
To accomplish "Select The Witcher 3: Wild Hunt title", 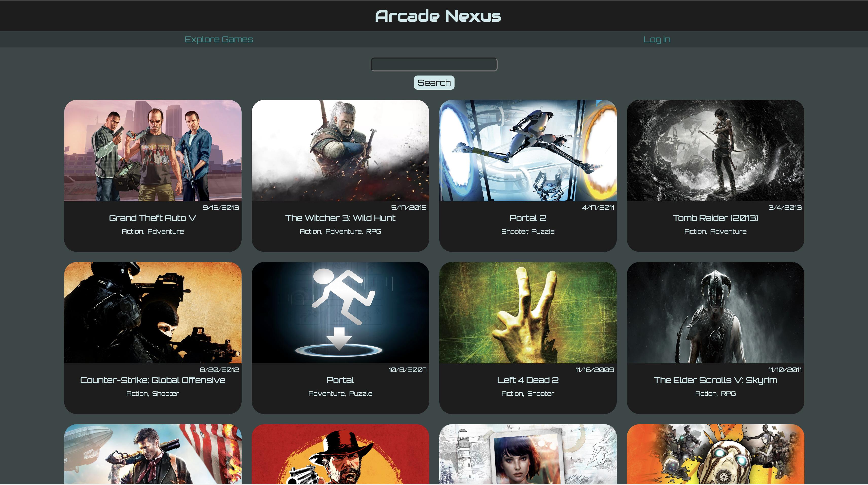I will click(340, 218).
